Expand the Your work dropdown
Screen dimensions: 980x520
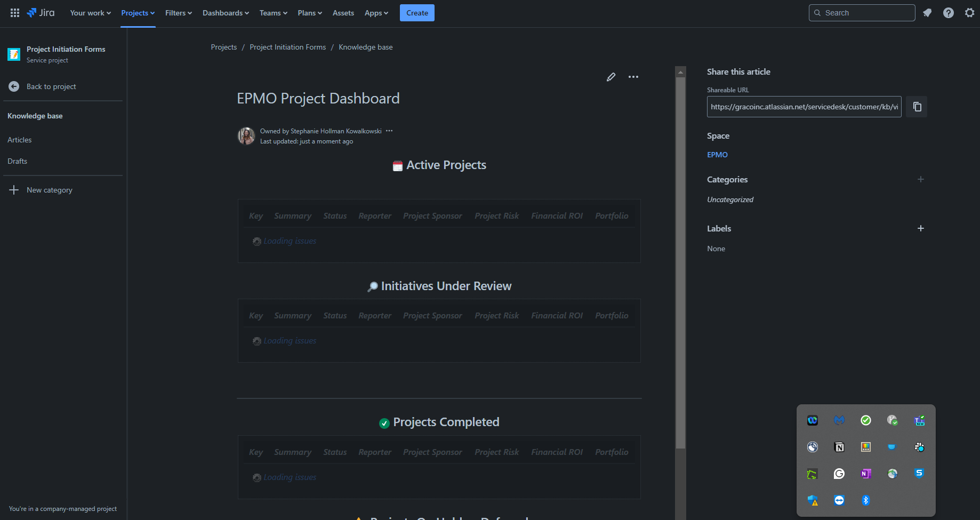click(x=91, y=13)
